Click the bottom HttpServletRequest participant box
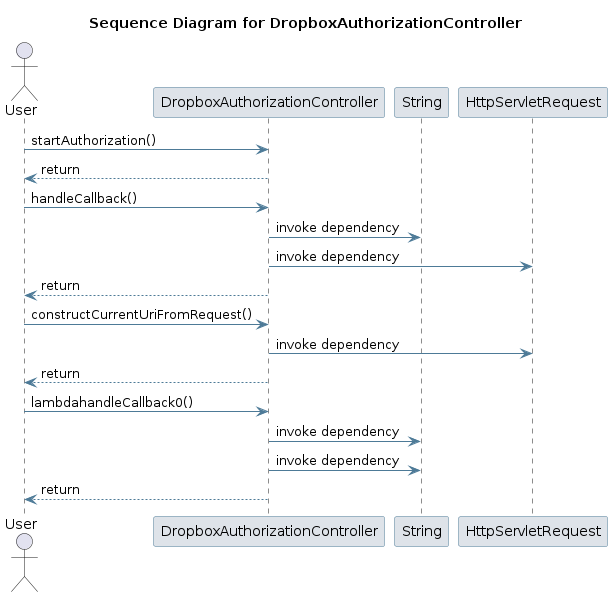This screenshot has height=597, width=612. 533,531
